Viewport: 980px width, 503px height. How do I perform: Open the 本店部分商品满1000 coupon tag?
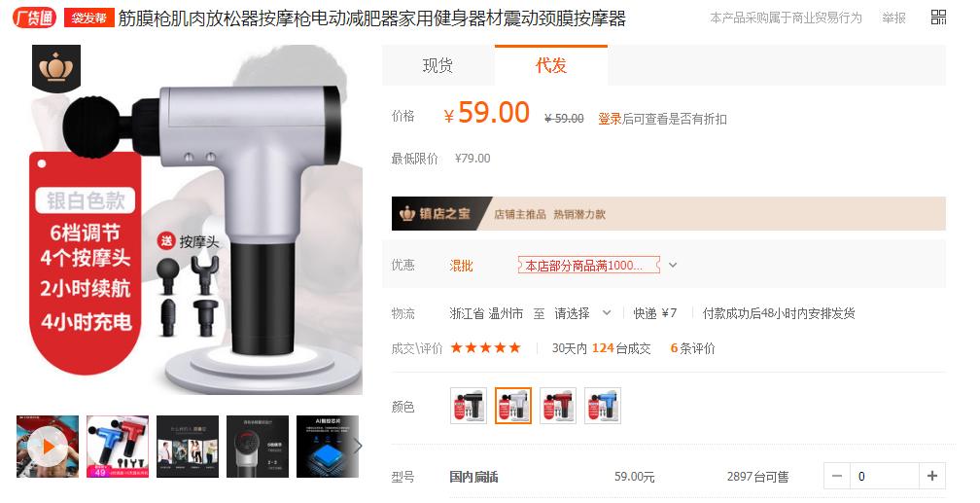589,266
